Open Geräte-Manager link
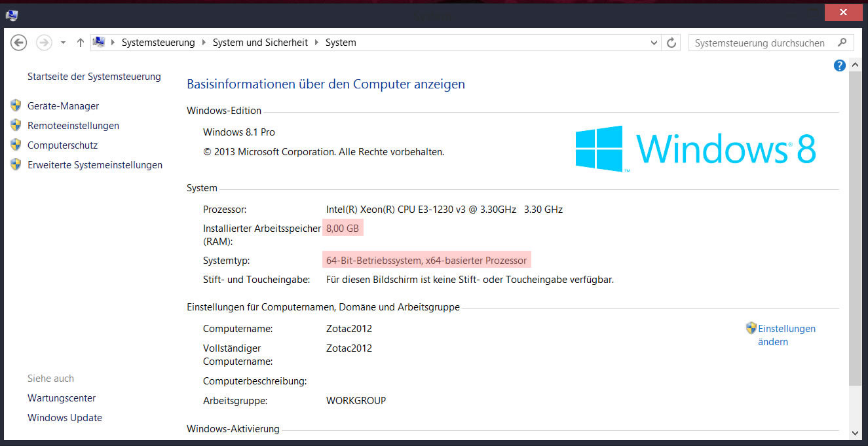868x446 pixels. pyautogui.click(x=64, y=106)
